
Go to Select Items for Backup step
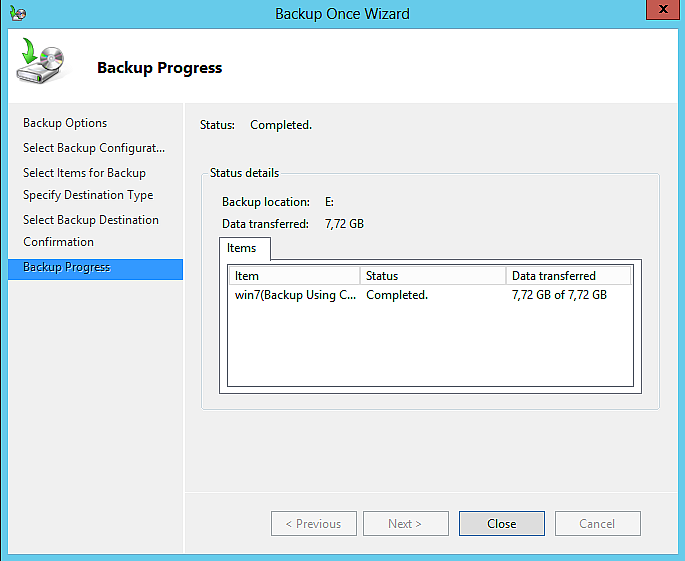coord(84,173)
